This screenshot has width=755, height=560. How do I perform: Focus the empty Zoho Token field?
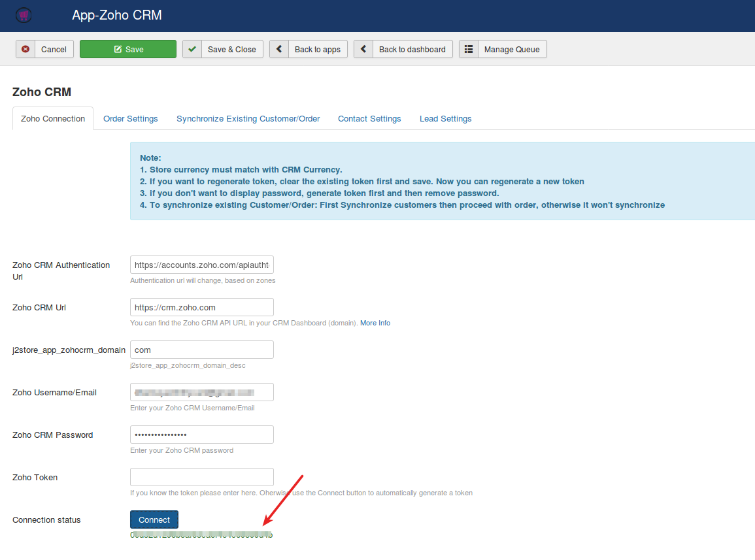point(202,477)
